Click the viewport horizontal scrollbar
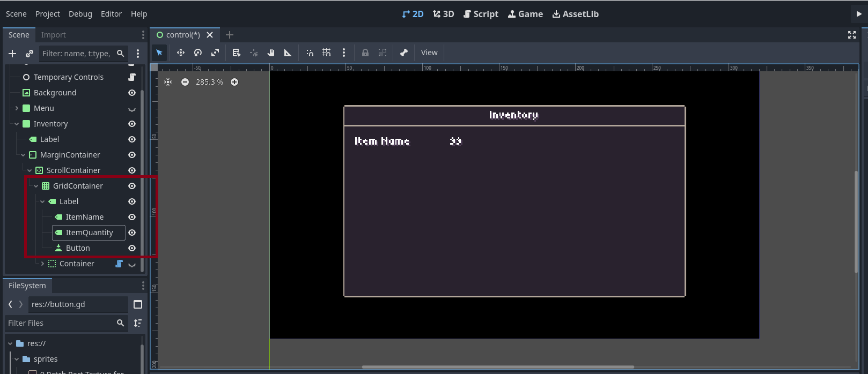868x374 pixels. point(498,367)
